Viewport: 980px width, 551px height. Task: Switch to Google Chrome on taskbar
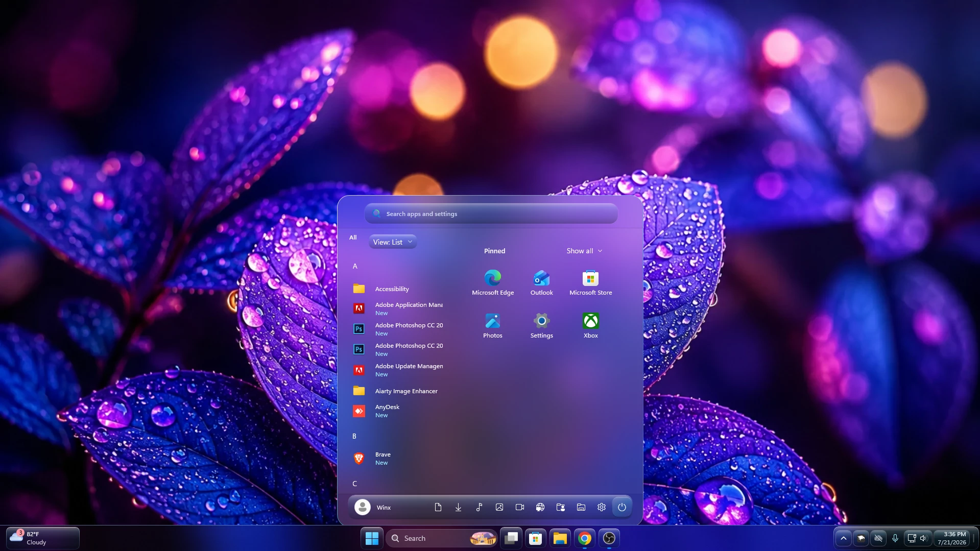pyautogui.click(x=585, y=538)
